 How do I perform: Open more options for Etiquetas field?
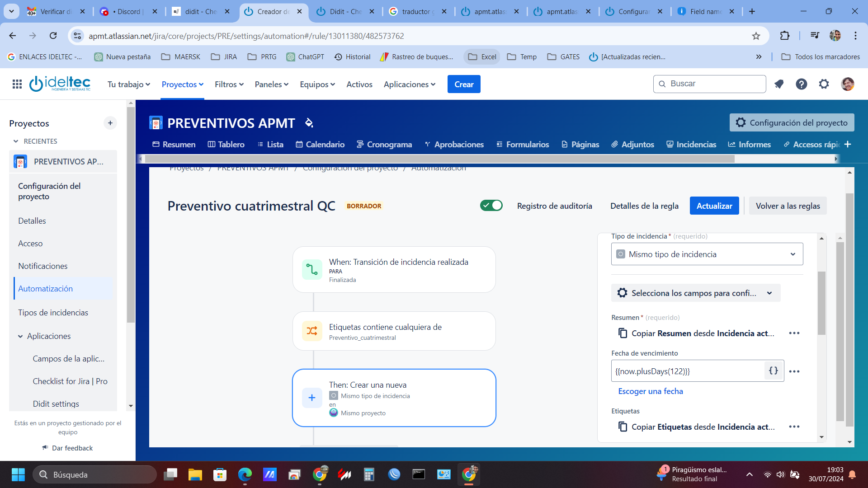tap(794, 427)
